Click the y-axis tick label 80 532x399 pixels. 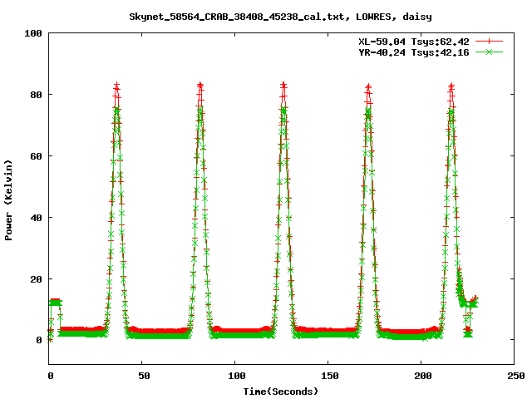[x=36, y=95]
